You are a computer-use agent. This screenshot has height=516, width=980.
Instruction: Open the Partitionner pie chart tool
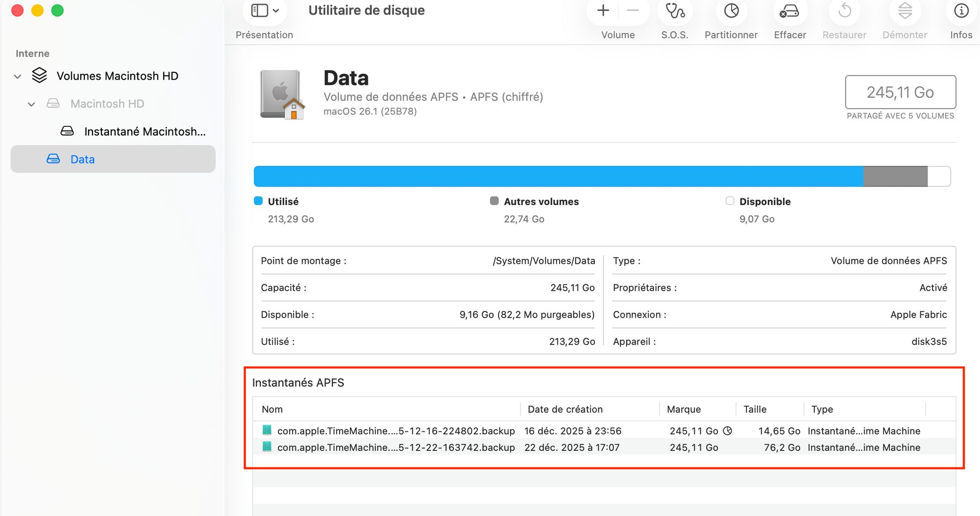731,11
